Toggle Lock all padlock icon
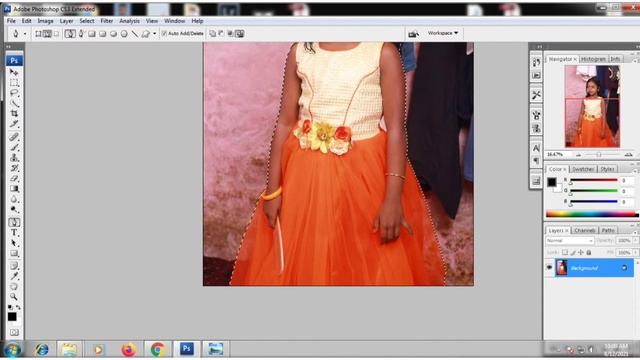Viewport: 640px width, 360px height. 589,253
